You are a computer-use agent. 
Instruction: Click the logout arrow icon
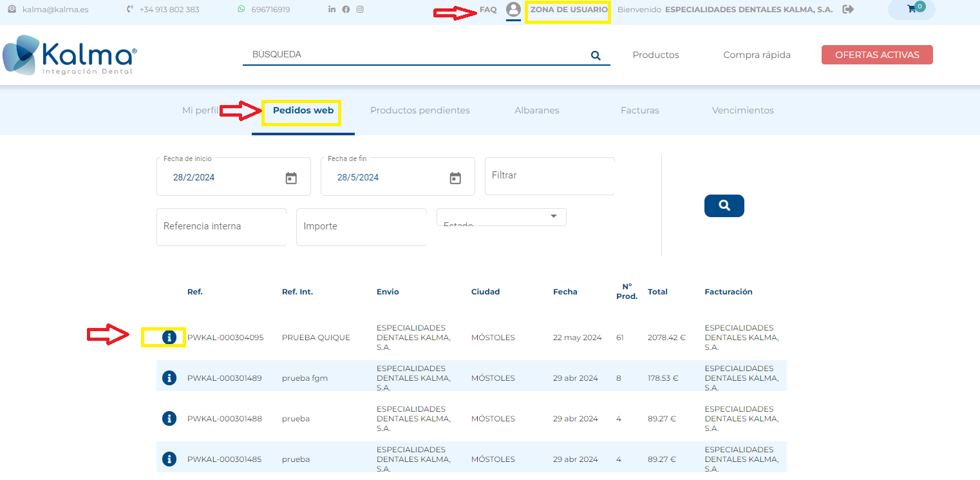848,9
